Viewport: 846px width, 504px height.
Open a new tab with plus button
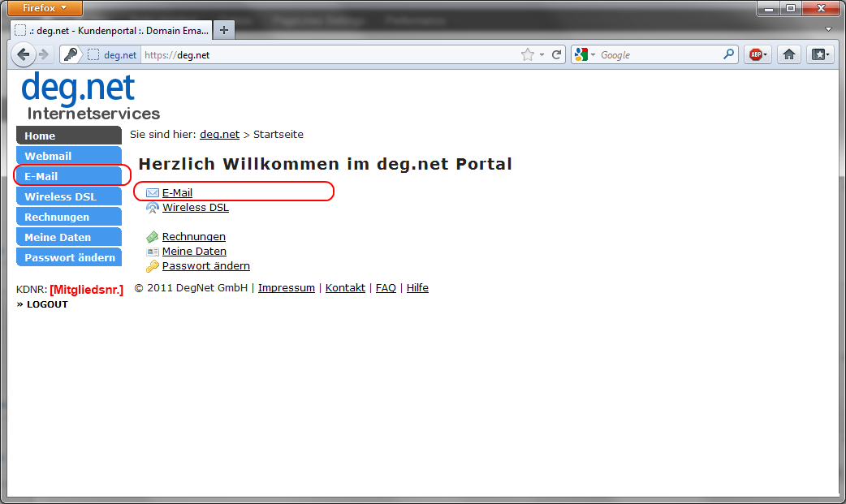point(224,30)
